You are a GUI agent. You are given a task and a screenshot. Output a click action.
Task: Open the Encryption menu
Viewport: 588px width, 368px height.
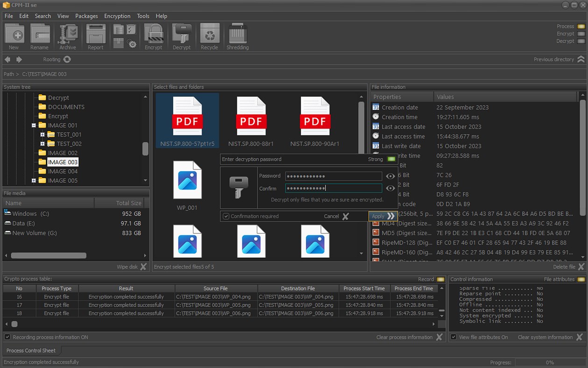[x=117, y=15]
